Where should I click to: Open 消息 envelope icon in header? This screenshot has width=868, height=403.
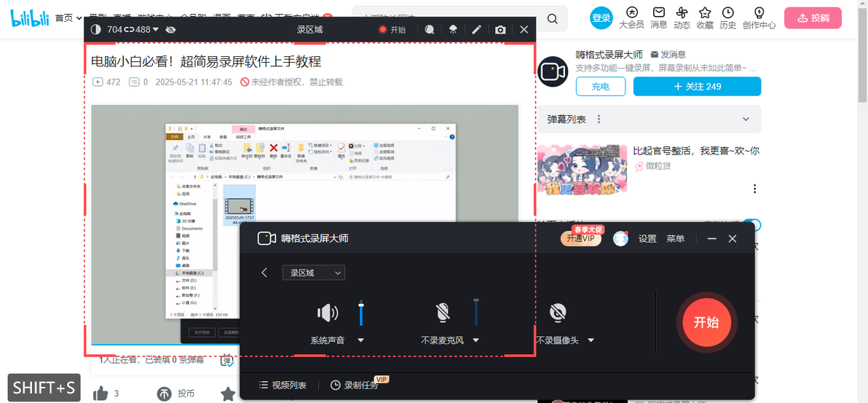coord(659,18)
